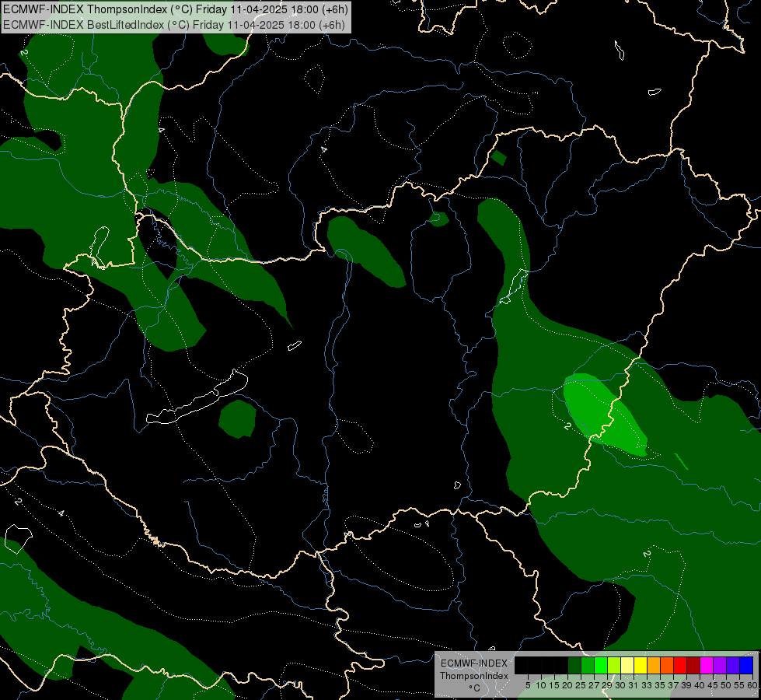This screenshot has width=761, height=700.
Task: Click the legend tick value '60'
Action: pyautogui.click(x=752, y=685)
